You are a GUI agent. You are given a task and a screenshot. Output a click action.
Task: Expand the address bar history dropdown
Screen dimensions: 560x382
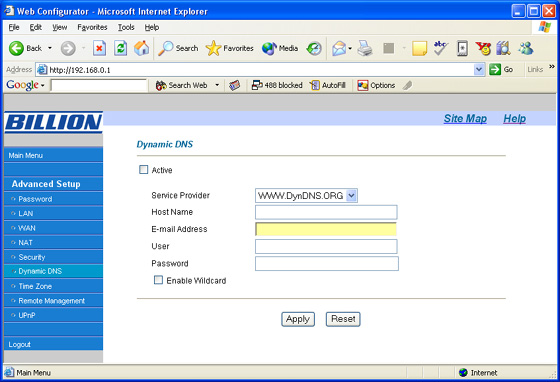pyautogui.click(x=479, y=69)
